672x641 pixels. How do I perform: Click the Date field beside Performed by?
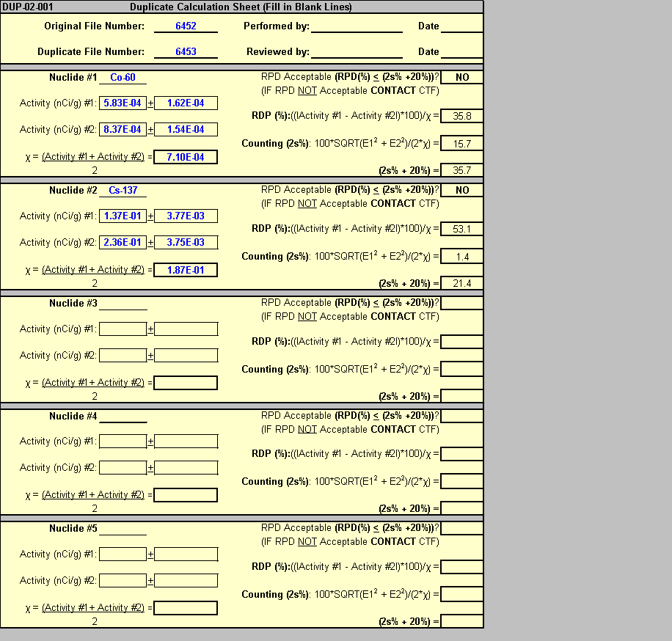[x=462, y=26]
